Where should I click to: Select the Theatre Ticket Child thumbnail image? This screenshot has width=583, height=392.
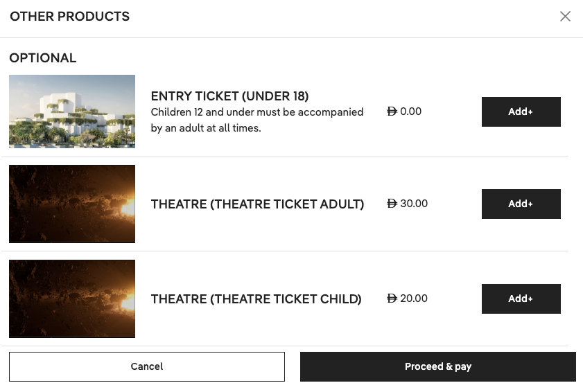[72, 299]
